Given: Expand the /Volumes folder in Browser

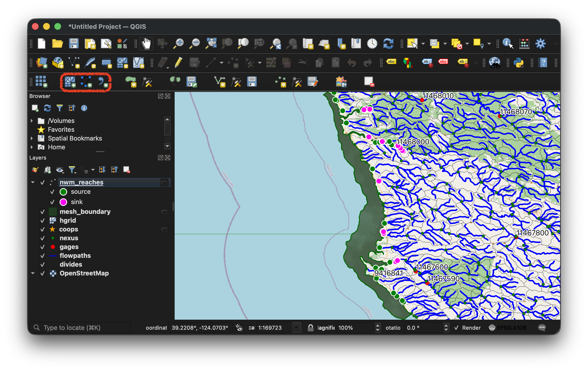Looking at the screenshot, I should pos(32,121).
